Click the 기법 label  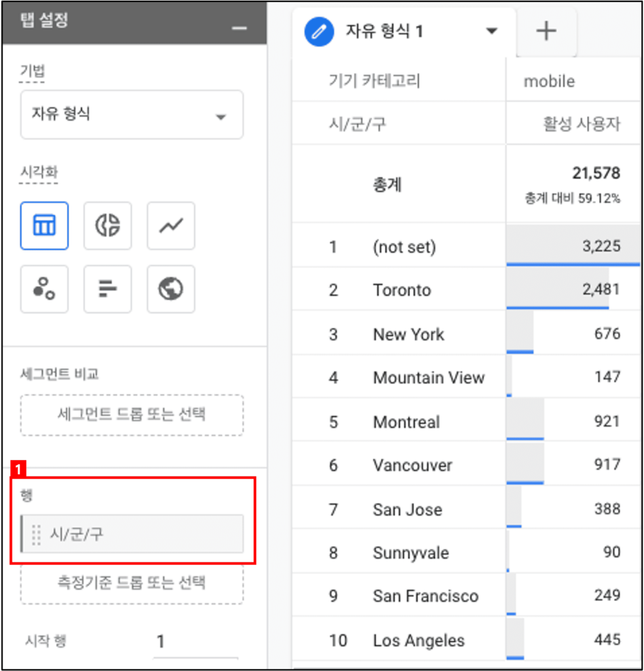(33, 71)
